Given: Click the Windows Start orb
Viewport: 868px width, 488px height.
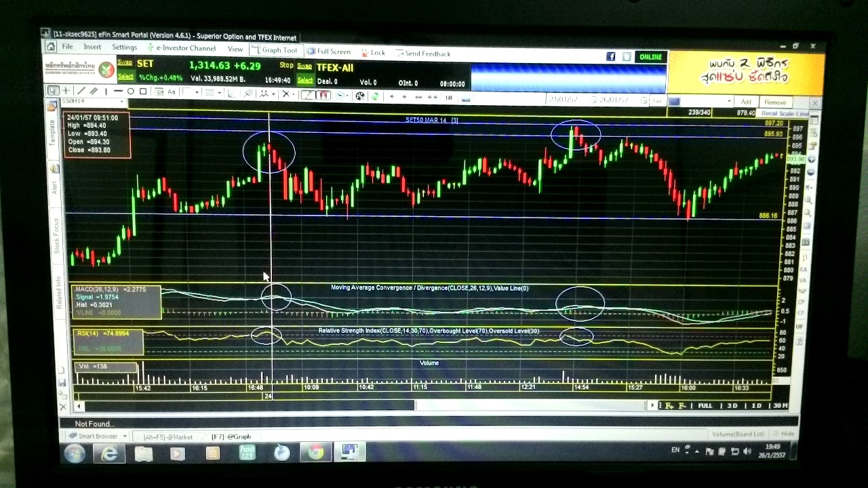Looking at the screenshot, I should (x=75, y=453).
